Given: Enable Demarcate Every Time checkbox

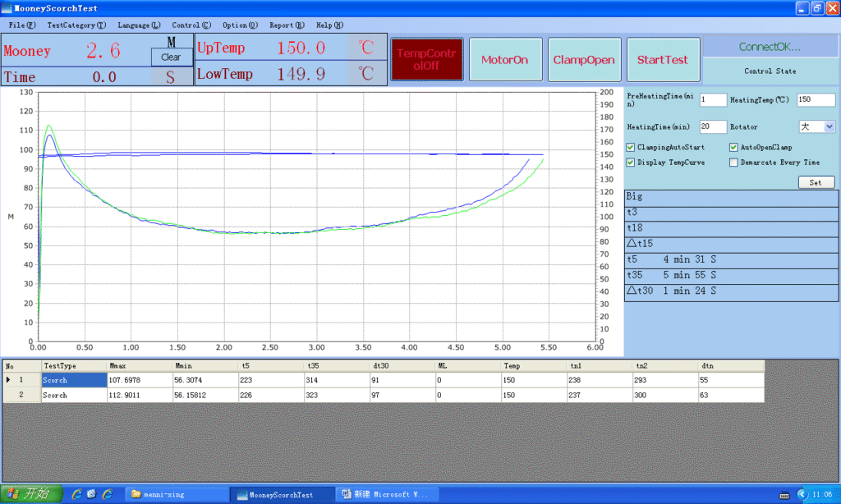Looking at the screenshot, I should coord(733,163).
